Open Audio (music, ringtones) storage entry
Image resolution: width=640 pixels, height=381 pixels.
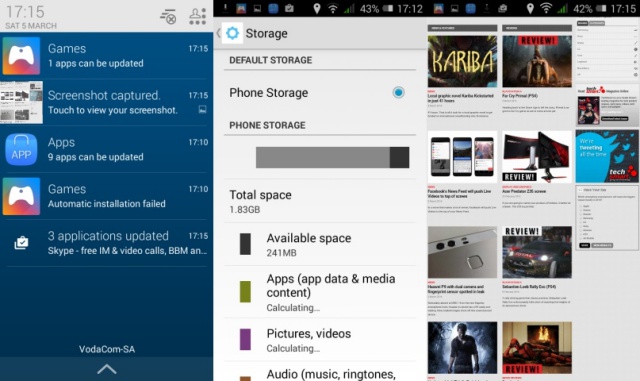pyautogui.click(x=320, y=372)
